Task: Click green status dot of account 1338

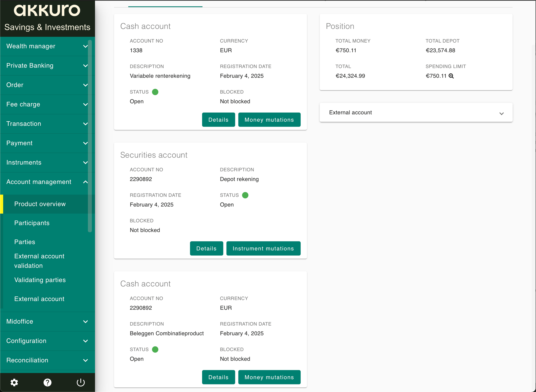Action: tap(155, 92)
